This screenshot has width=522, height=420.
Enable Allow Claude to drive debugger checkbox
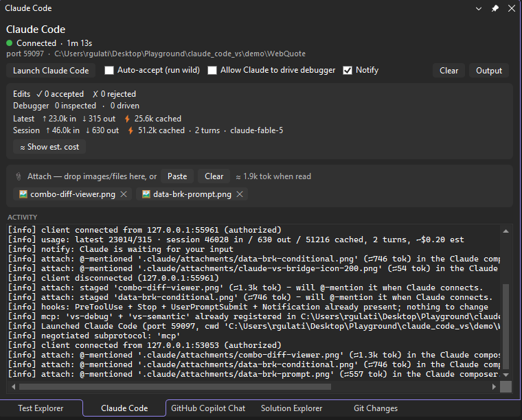click(212, 70)
